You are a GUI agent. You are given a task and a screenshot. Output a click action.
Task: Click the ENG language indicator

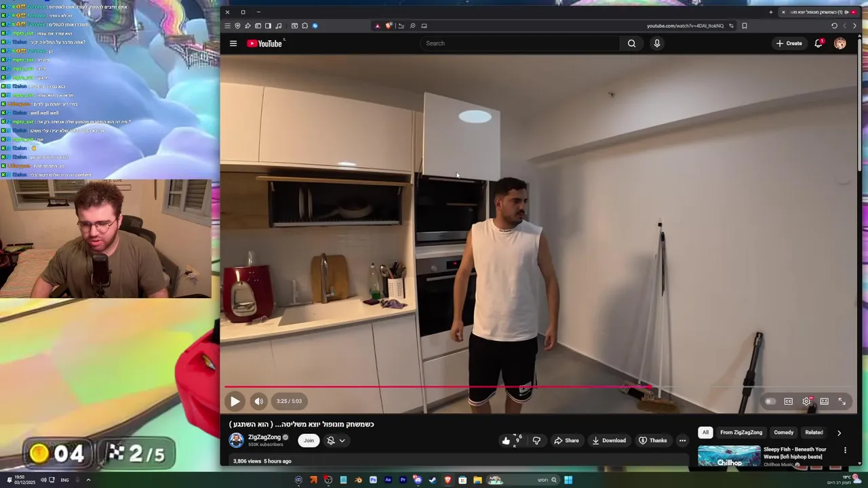coord(64,480)
